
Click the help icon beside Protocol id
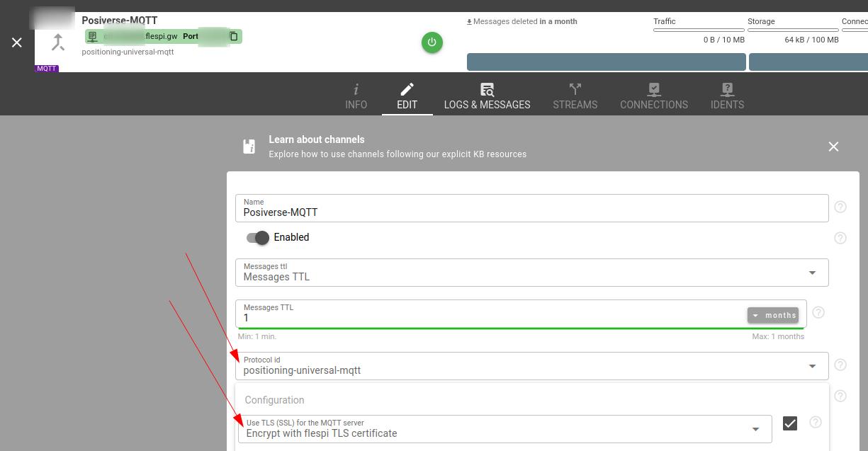(840, 365)
